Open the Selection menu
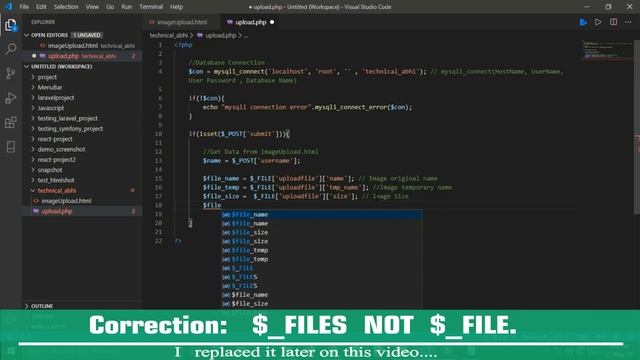 point(66,7)
